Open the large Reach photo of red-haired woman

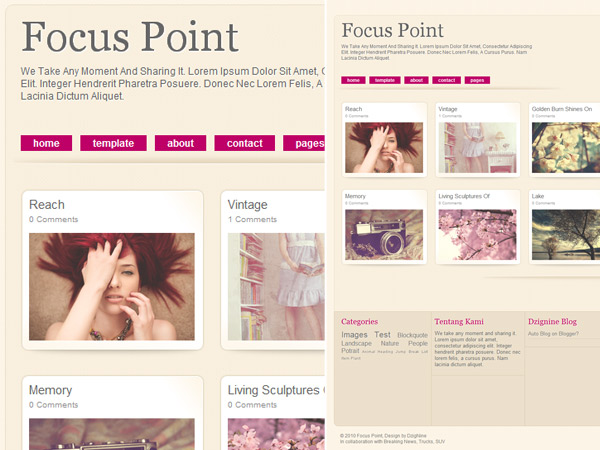click(x=112, y=287)
